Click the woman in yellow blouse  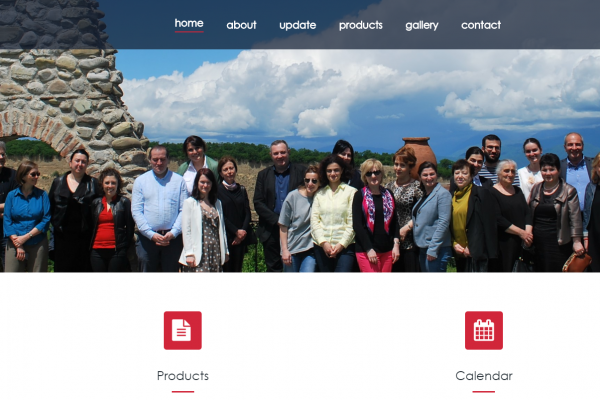click(334, 214)
